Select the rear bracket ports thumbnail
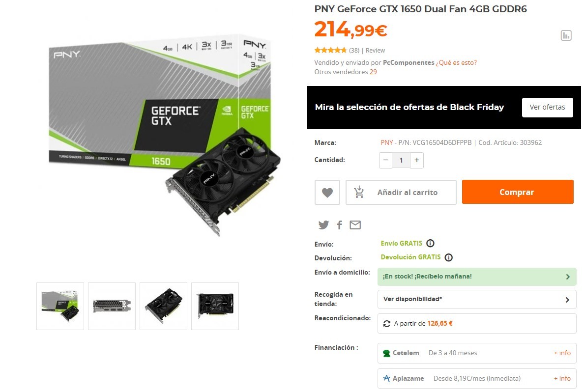 [x=112, y=306]
